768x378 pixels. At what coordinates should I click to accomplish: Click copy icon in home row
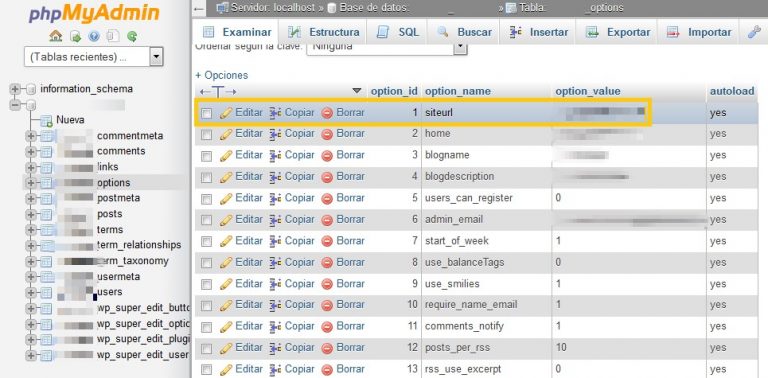click(275, 134)
